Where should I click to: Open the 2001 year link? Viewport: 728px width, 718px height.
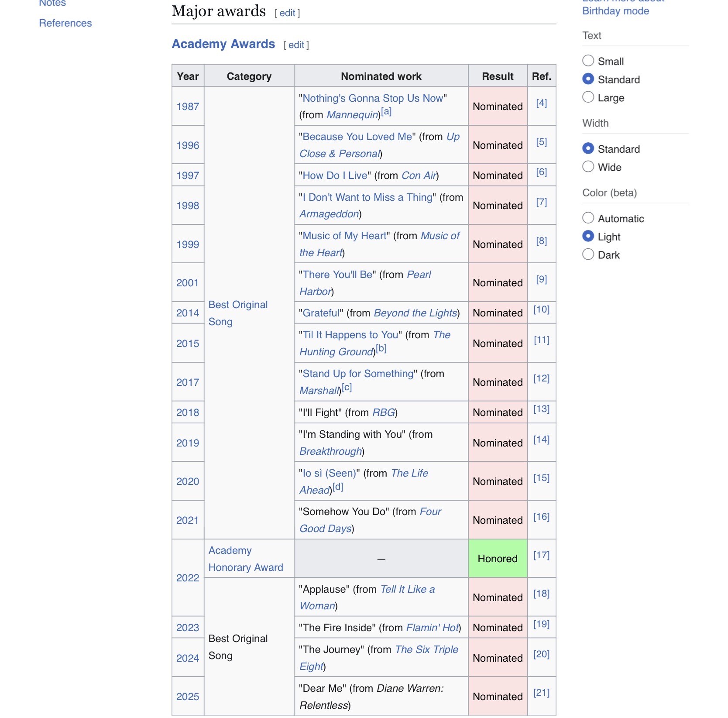coord(188,283)
